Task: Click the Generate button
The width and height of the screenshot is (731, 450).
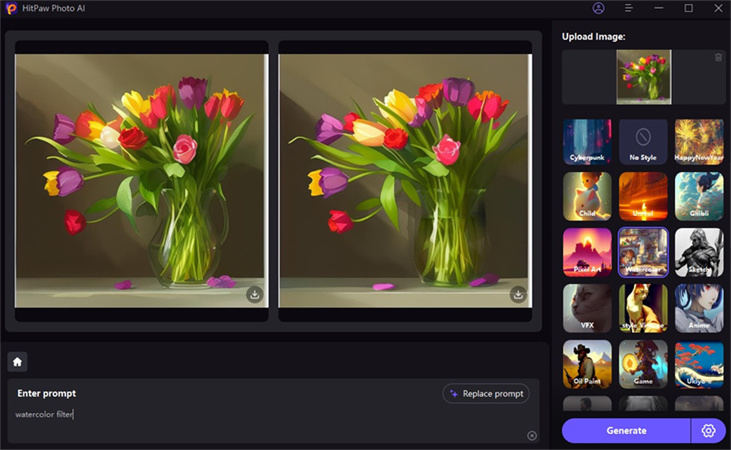Action: coord(626,430)
